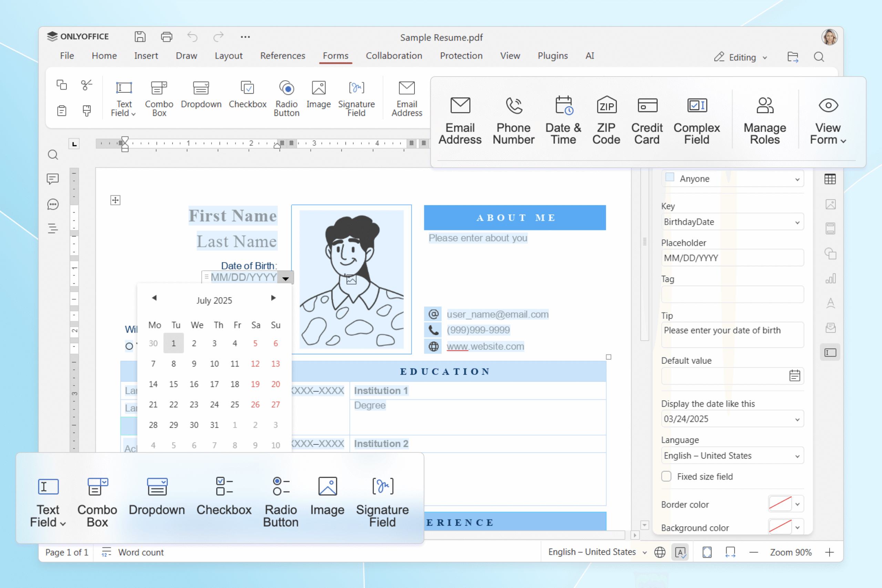Open the three-dot more options menu
The image size is (882, 588).
coord(245,37)
